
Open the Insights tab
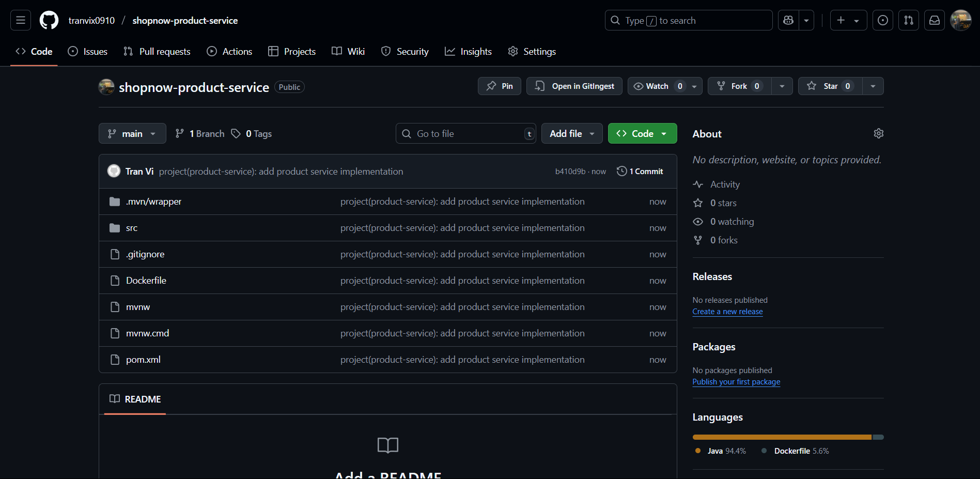coord(468,51)
